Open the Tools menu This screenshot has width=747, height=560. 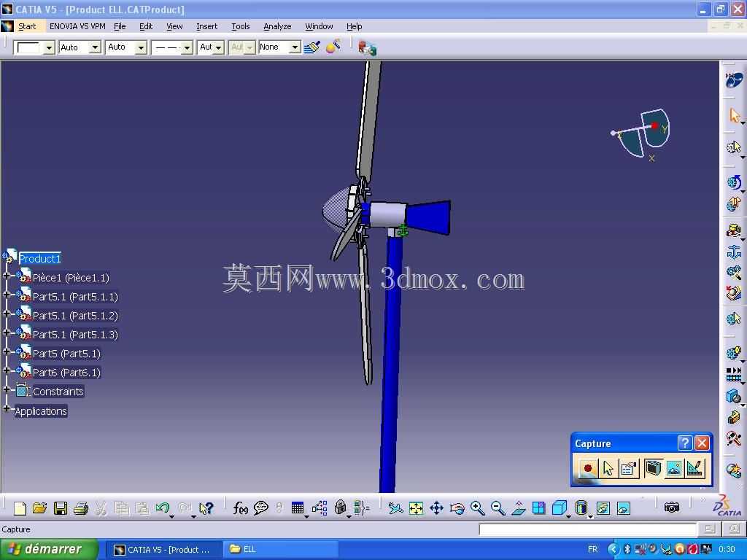coord(241,26)
